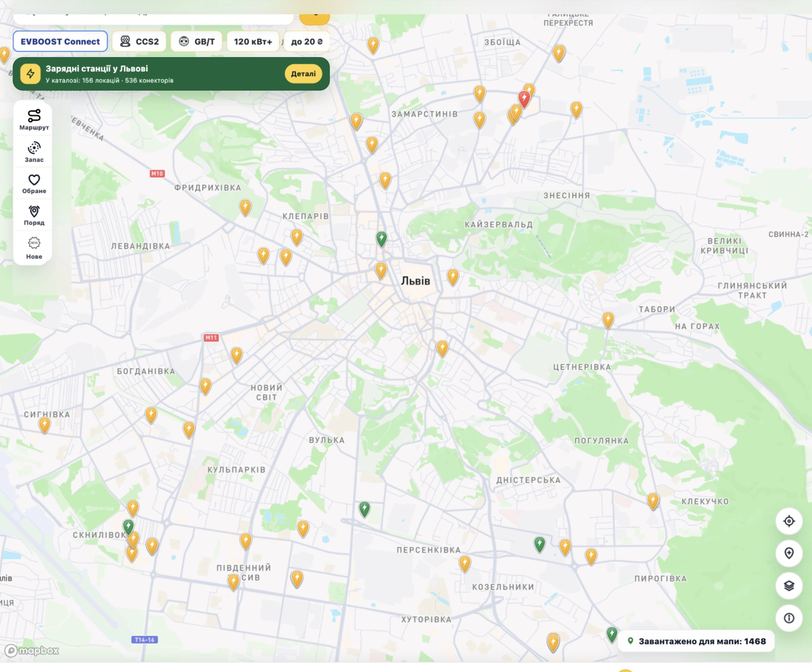Select the yellow marker near Фридрихівка

click(x=245, y=207)
